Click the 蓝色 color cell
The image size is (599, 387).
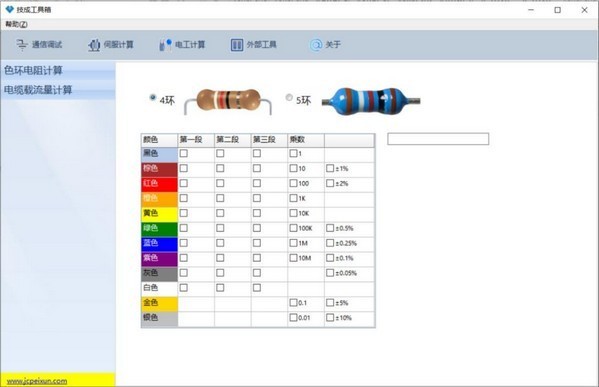(160, 244)
